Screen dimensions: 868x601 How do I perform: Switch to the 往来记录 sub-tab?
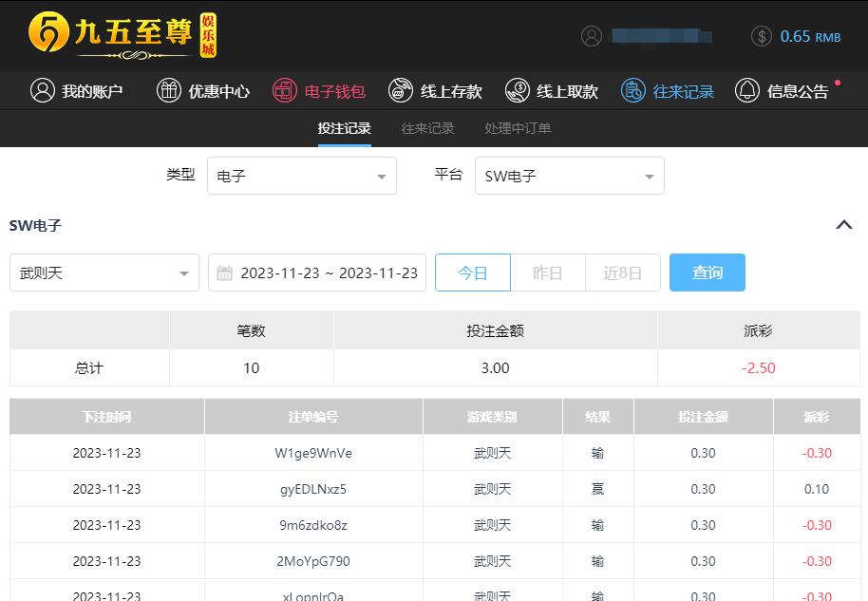[x=427, y=128]
